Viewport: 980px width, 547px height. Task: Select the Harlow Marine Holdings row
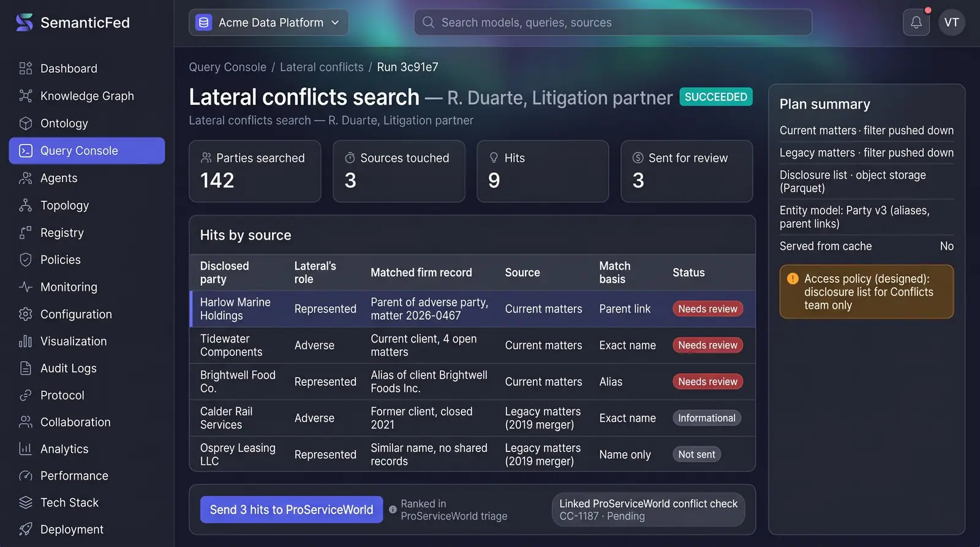pyautogui.click(x=472, y=309)
